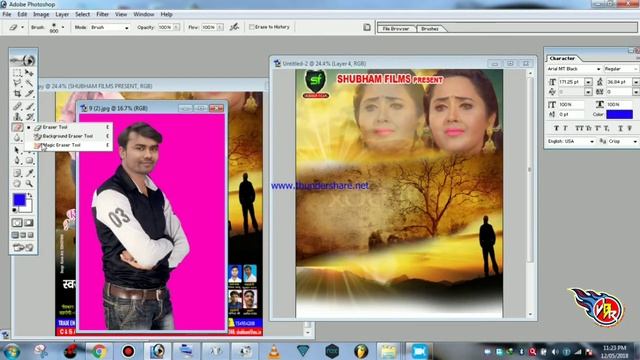Select the Rectangular Marquee tool
The height and width of the screenshot is (360, 640).
[17, 73]
